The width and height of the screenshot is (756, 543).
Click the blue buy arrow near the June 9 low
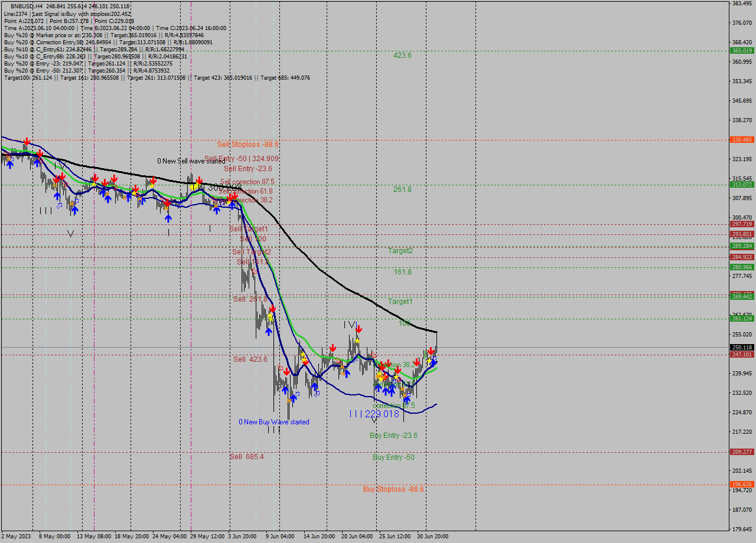(x=285, y=390)
